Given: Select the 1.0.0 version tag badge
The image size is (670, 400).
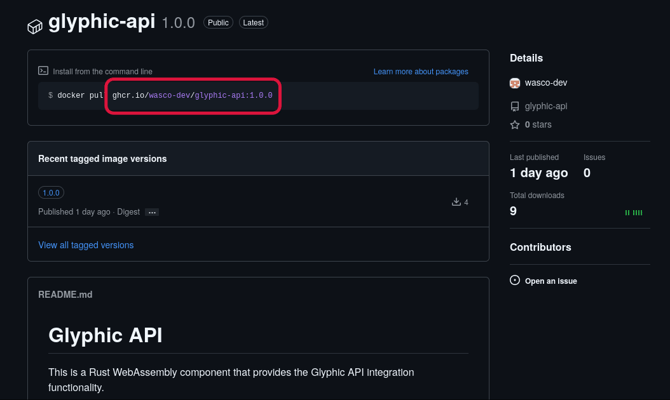Looking at the screenshot, I should click(51, 193).
